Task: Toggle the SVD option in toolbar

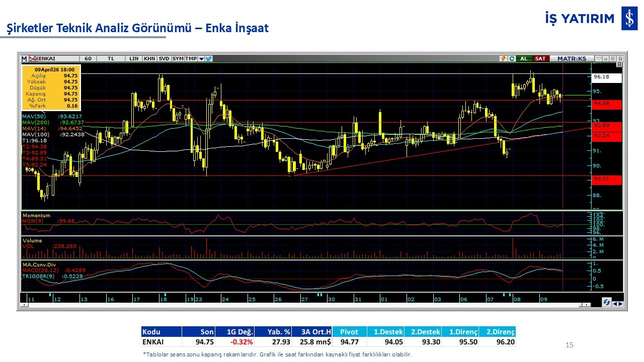Action: tap(164, 58)
